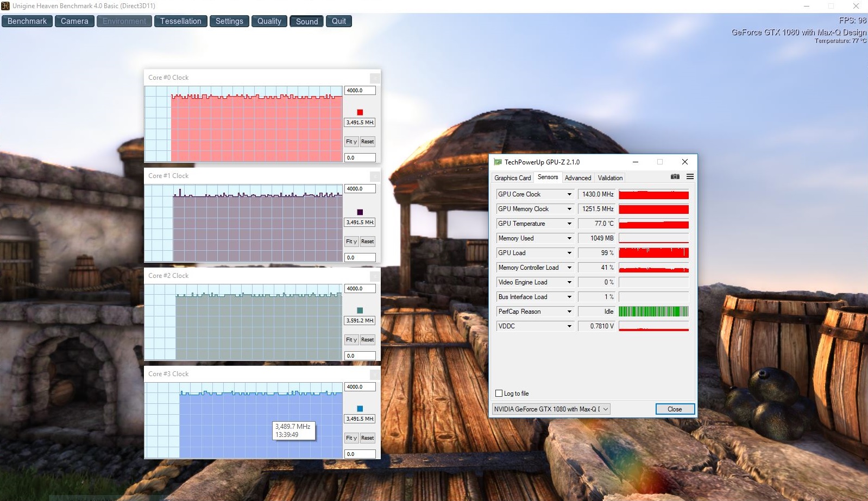868x501 pixels.
Task: Expand the GPU Temperature sensor dropdown
Action: tap(569, 224)
